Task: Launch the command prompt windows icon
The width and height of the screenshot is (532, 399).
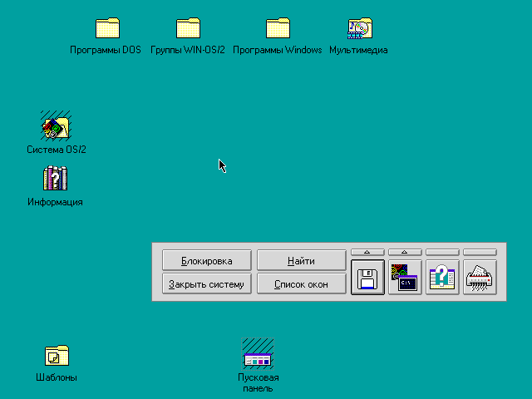Action: point(404,277)
